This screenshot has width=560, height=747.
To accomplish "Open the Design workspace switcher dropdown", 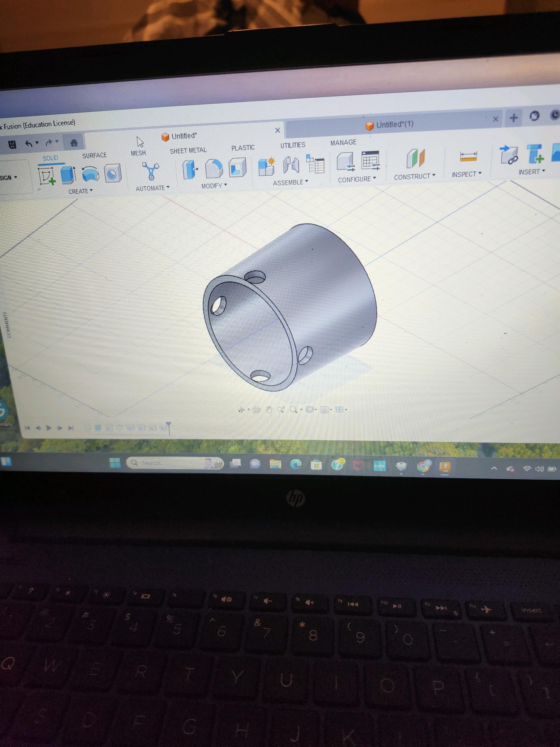I will [x=8, y=178].
